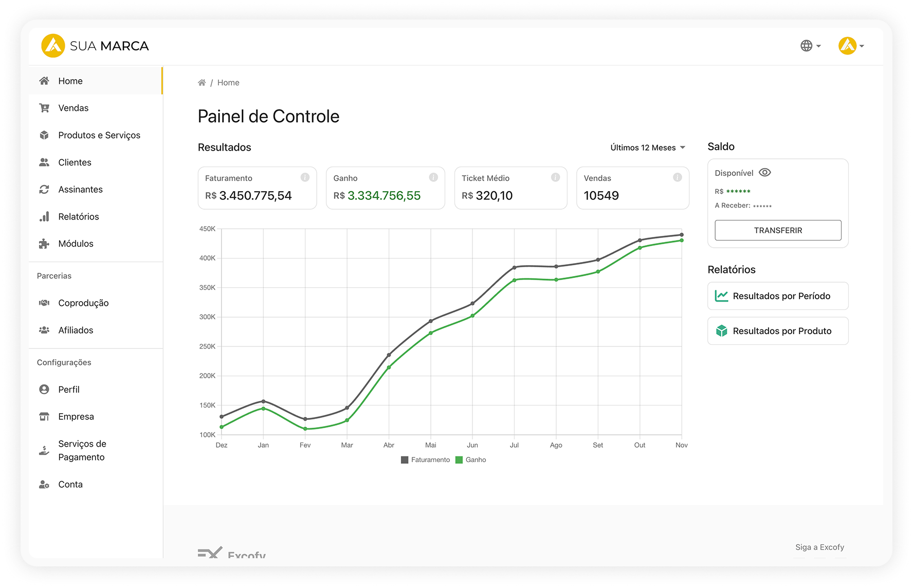The width and height of the screenshot is (913, 588).
Task: Open Resultados por Período report
Action: click(777, 296)
